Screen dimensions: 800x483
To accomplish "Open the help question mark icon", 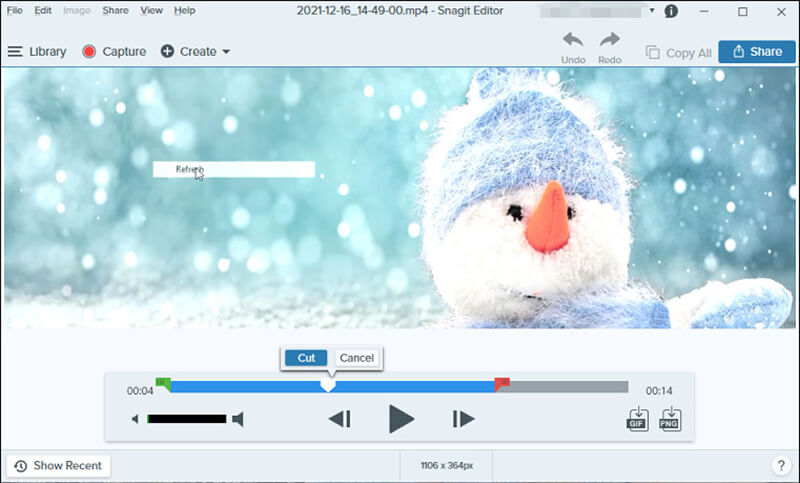I will (781, 466).
